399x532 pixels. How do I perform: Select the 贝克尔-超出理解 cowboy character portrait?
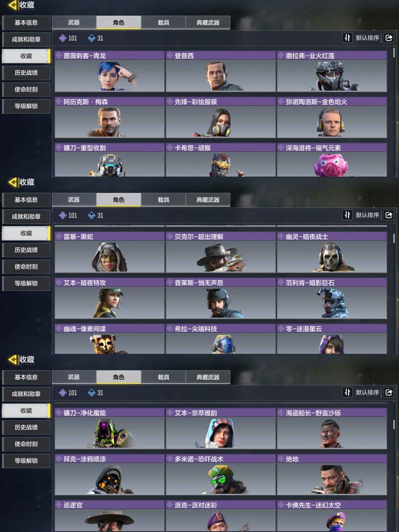[221, 257]
